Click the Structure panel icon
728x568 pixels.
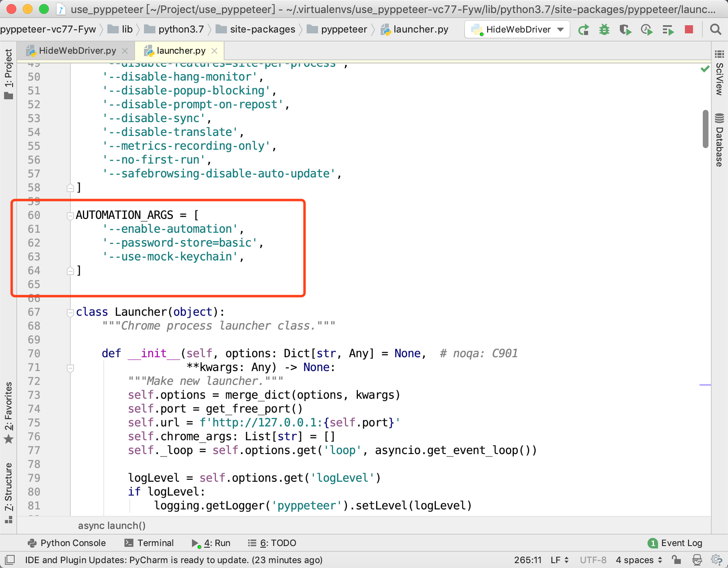click(9, 520)
